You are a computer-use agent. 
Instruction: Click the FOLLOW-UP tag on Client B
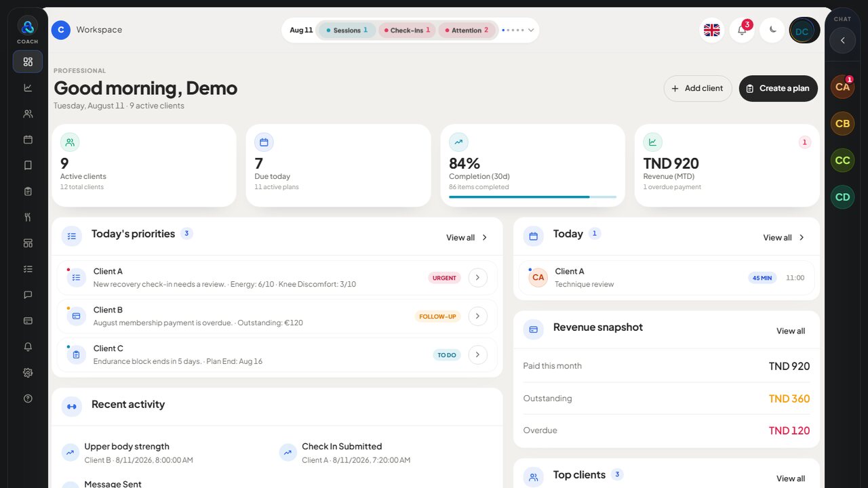pos(437,317)
